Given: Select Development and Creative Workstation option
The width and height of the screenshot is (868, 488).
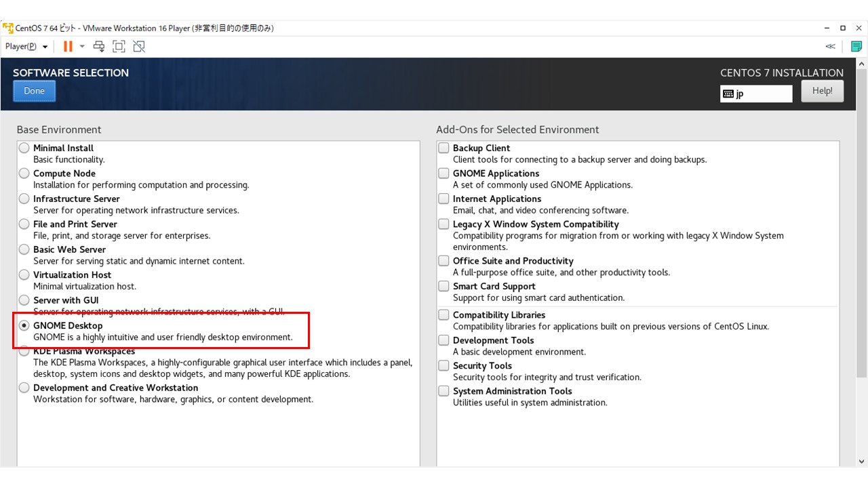Looking at the screenshot, I should point(24,388).
